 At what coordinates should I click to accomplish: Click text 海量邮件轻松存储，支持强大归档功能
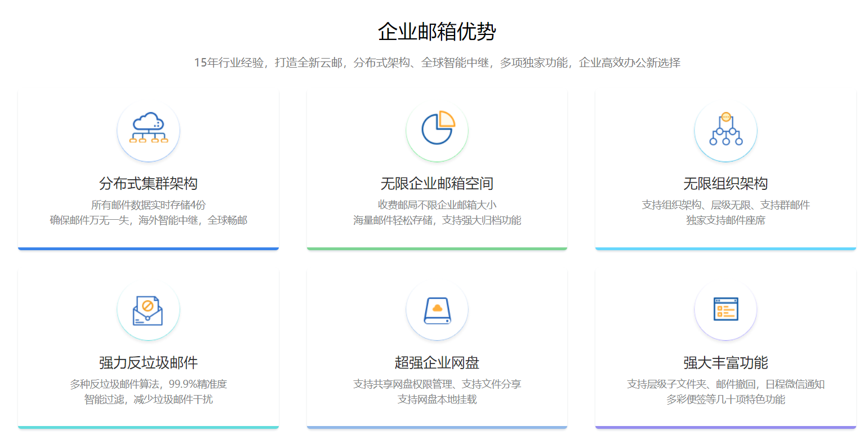pyautogui.click(x=437, y=220)
